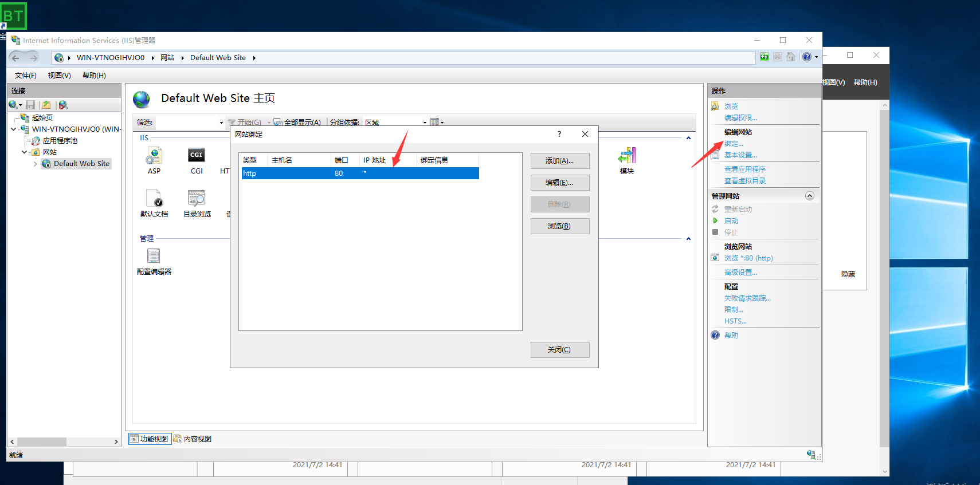Click the delete connection icon in 连接 toolbar

[63, 105]
